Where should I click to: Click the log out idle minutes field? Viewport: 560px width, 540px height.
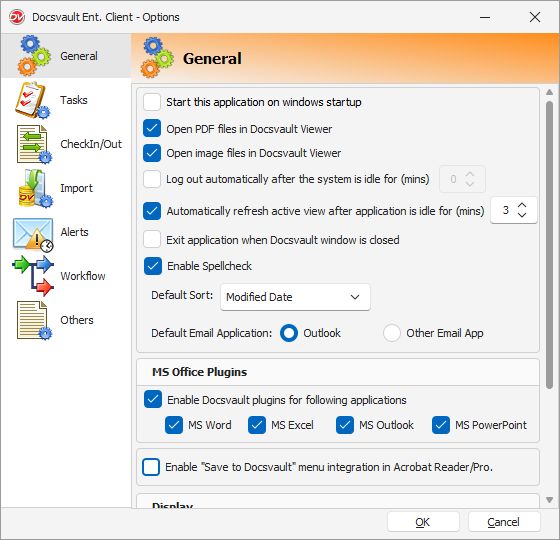[462, 179]
